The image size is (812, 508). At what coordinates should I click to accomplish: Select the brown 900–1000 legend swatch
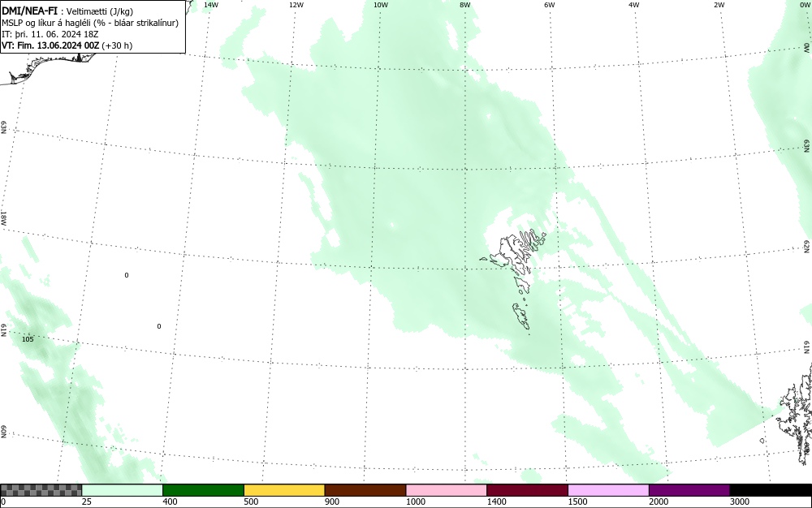[x=365, y=490]
